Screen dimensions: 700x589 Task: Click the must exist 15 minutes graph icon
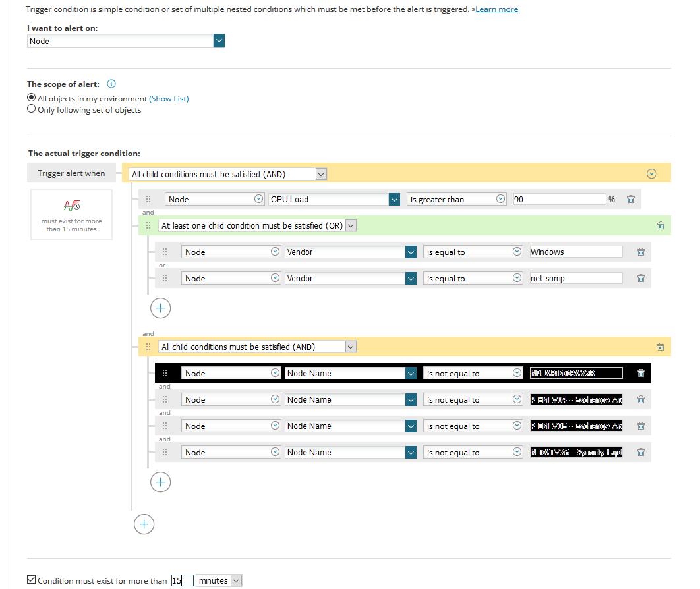point(71,206)
